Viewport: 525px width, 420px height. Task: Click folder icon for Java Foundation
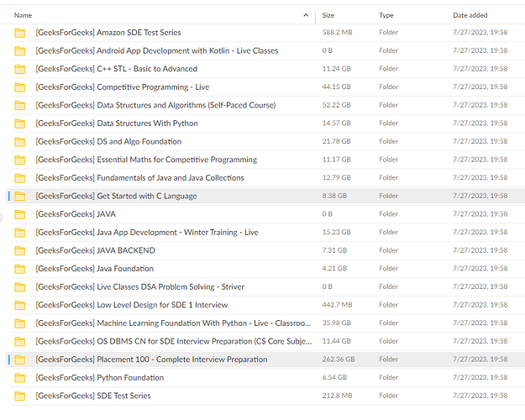click(20, 269)
